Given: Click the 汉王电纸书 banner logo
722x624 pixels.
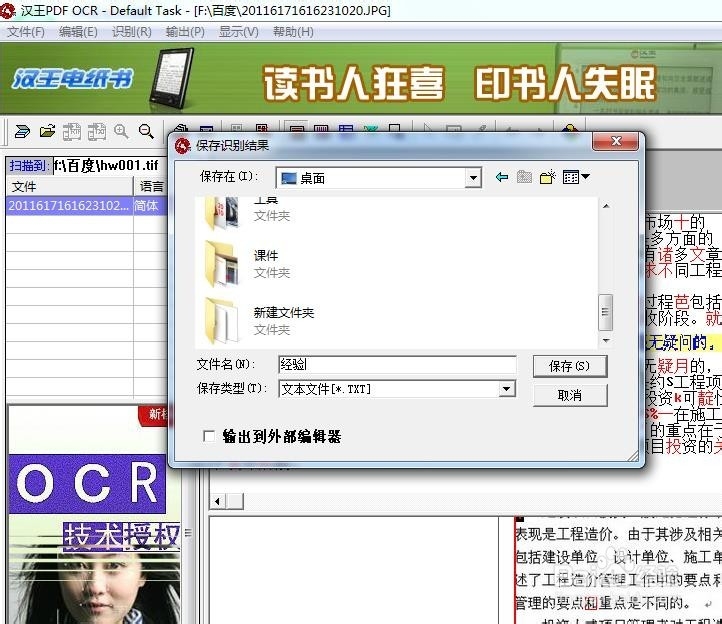Looking at the screenshot, I should coord(72,78).
